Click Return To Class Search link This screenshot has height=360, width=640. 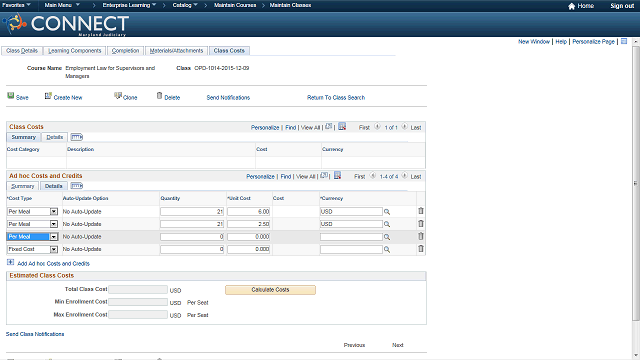336,98
